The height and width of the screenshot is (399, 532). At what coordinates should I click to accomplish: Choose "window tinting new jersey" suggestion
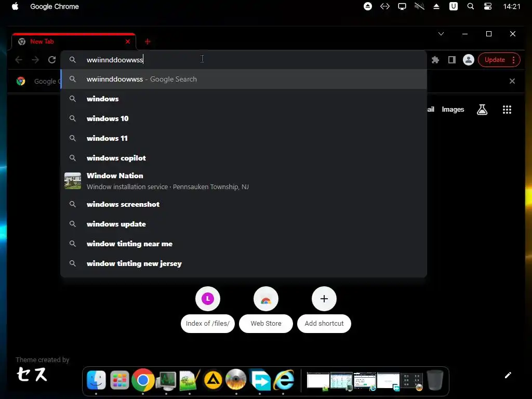244,263
